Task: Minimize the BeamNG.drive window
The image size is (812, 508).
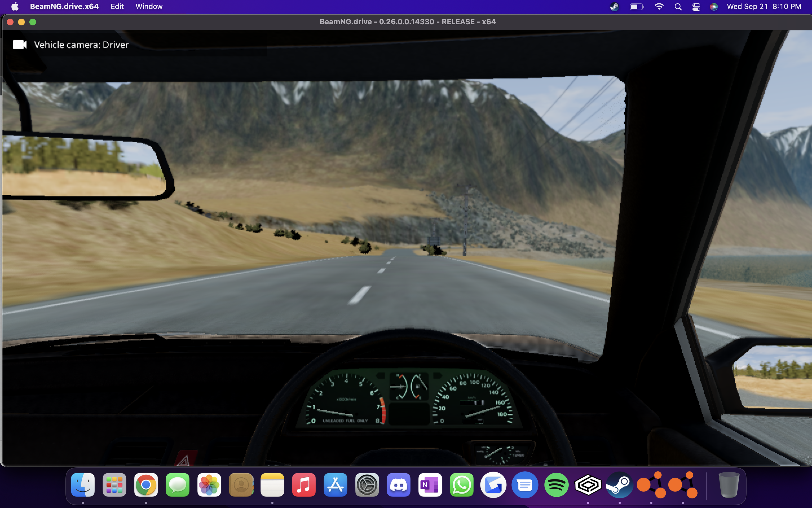Action: point(21,22)
